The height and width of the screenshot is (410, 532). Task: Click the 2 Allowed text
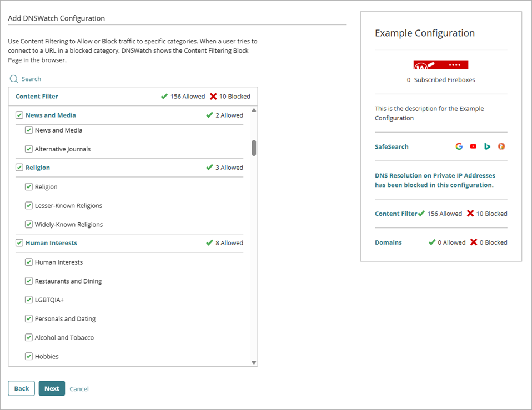[229, 115]
